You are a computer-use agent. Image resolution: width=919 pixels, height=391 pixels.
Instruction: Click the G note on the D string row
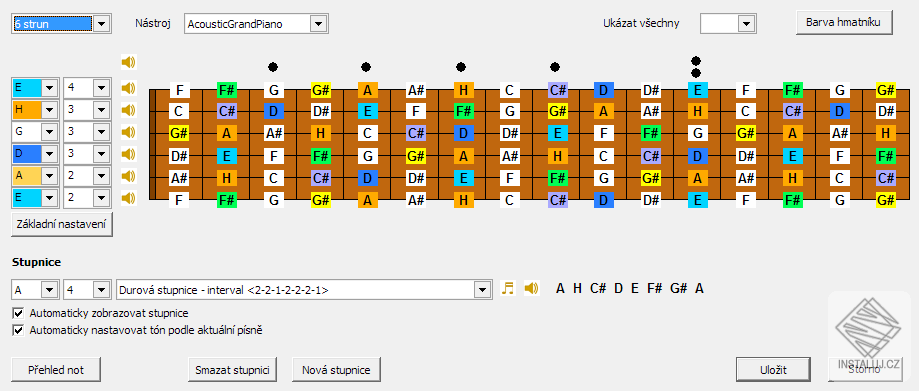tap(368, 155)
